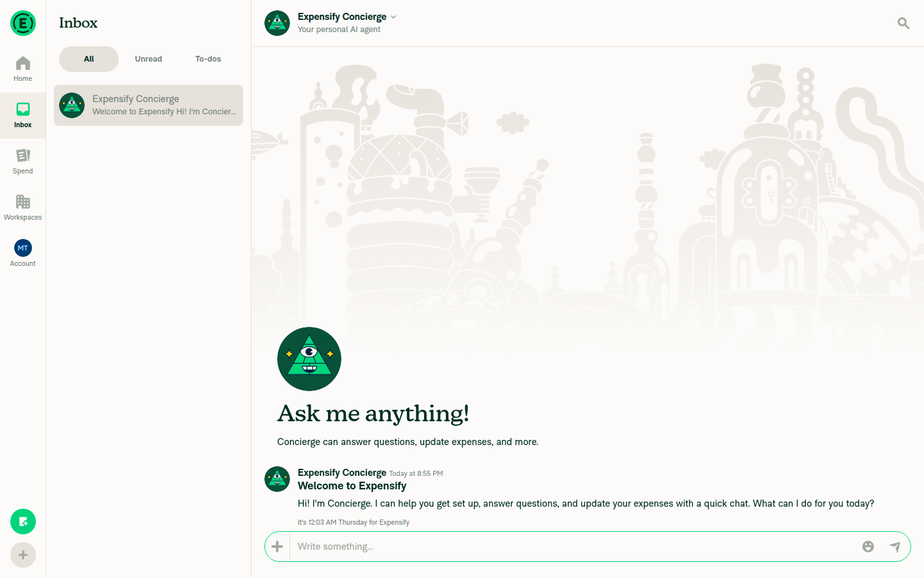
Task: Click the large Concierge avatar above heading
Action: (309, 359)
